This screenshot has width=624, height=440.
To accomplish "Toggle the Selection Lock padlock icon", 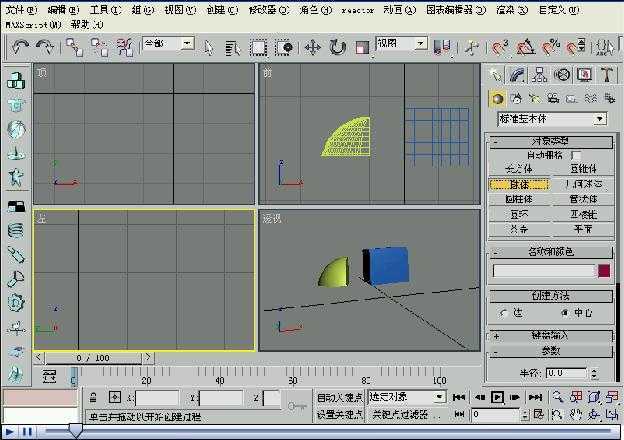I will [93, 397].
